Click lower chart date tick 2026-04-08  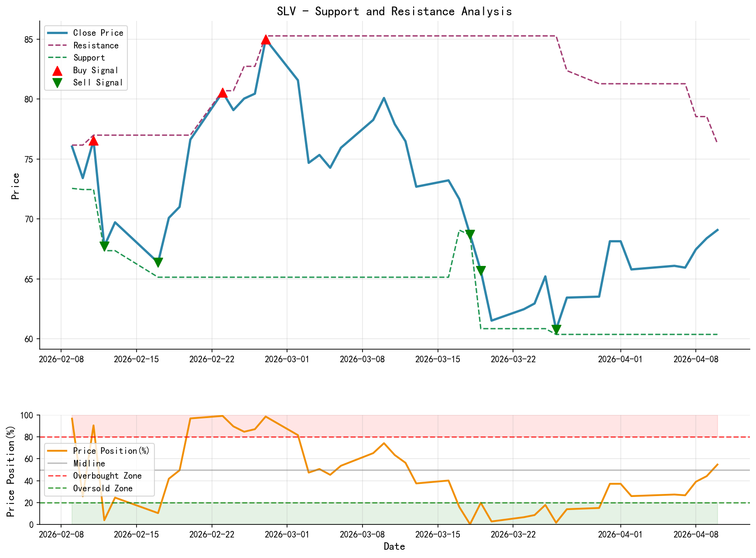(696, 534)
